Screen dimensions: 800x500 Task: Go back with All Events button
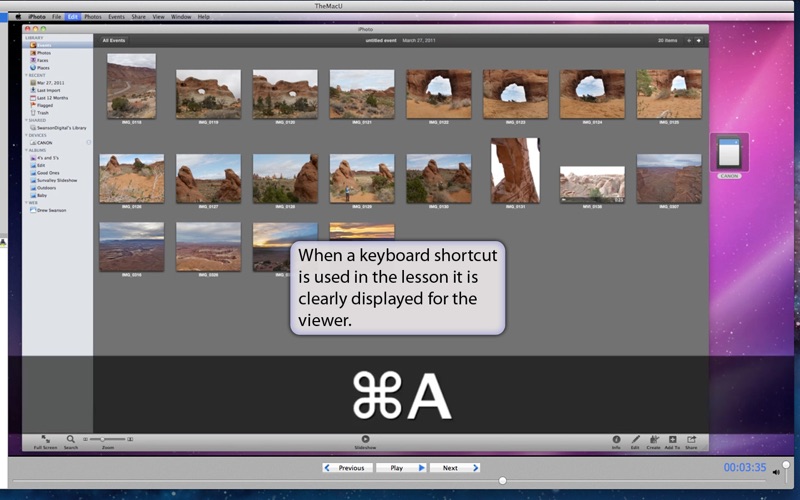click(113, 41)
